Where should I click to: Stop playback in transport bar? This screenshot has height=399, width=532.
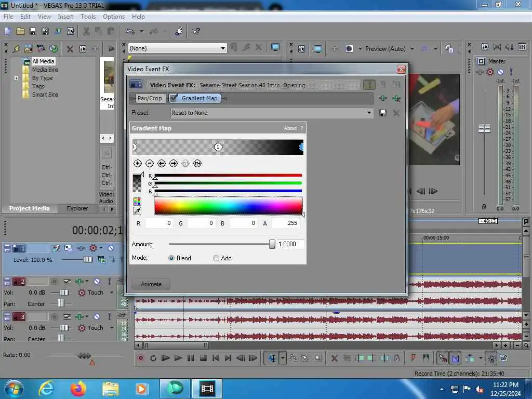click(x=203, y=358)
